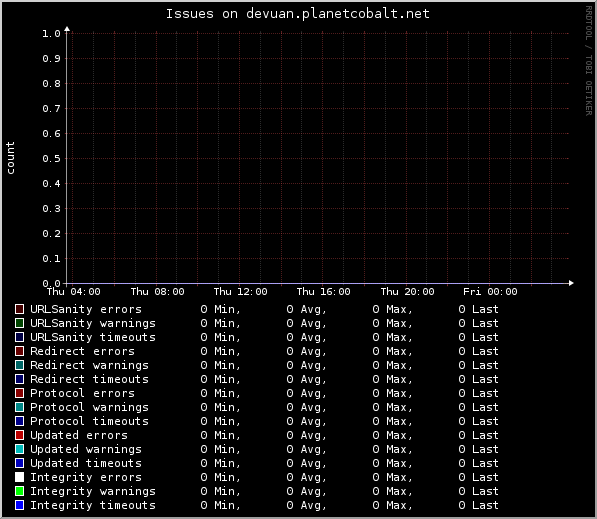Click the Redirect errors color swatch
Image resolution: width=597 pixels, height=519 pixels.
coord(19,351)
